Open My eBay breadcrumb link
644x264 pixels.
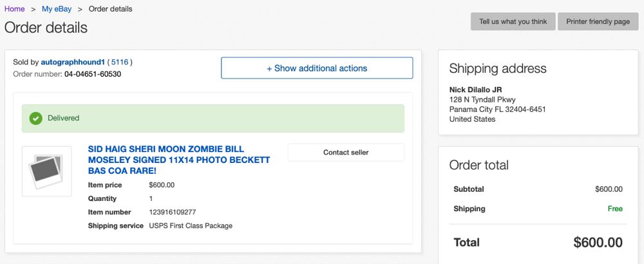(x=56, y=9)
